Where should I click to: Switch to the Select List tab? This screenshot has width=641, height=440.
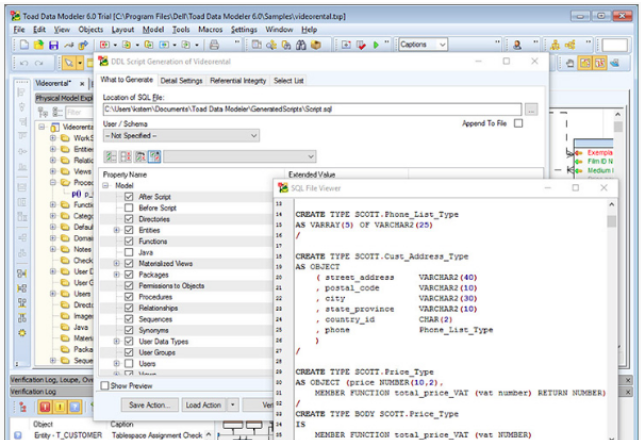(289, 81)
